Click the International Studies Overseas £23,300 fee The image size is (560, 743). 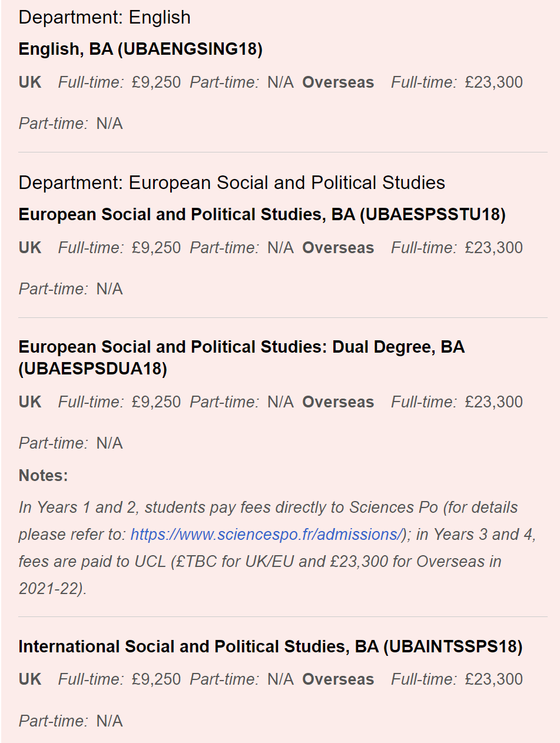click(x=493, y=679)
